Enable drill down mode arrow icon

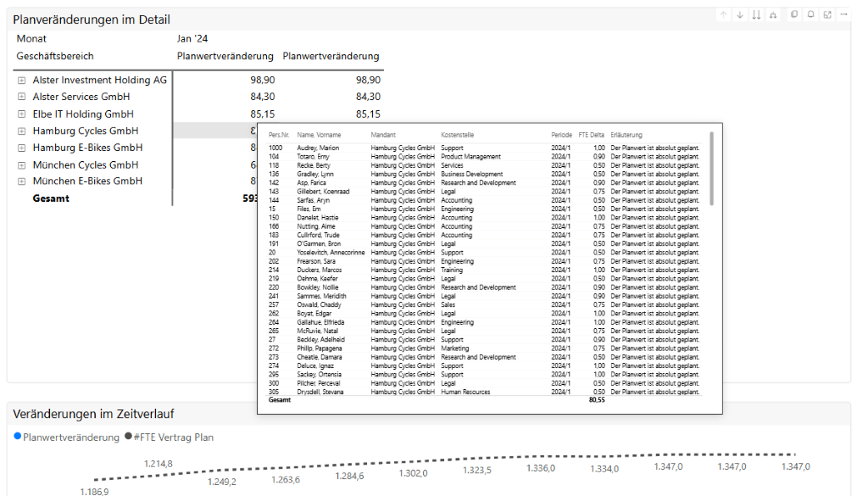(x=740, y=15)
